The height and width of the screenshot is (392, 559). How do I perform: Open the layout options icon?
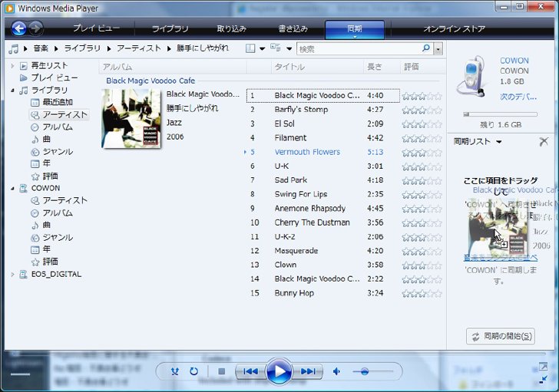[x=250, y=48]
